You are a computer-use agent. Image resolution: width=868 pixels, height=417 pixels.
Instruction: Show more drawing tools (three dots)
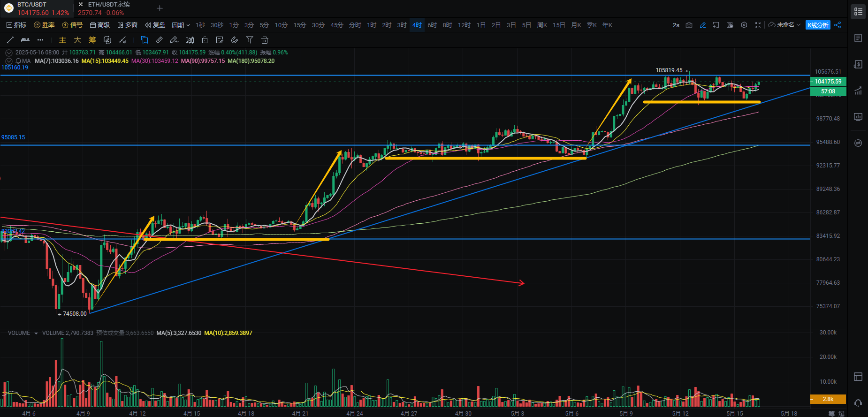coord(40,40)
